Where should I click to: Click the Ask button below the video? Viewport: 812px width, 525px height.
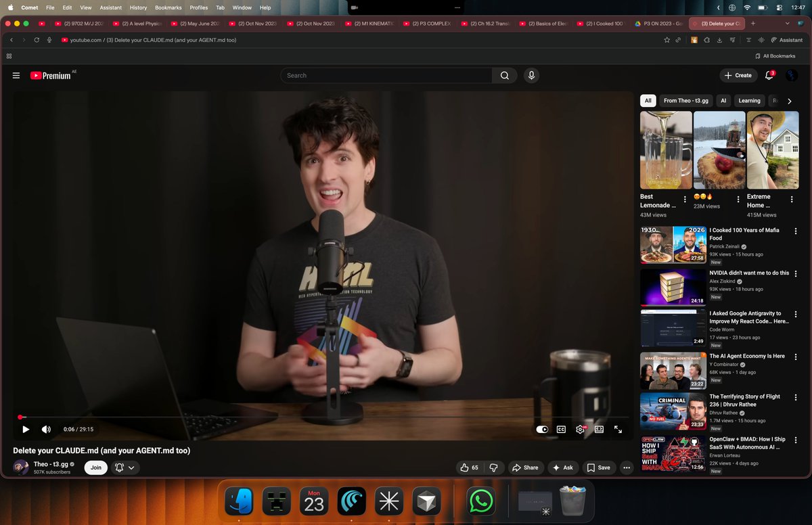[x=563, y=467]
